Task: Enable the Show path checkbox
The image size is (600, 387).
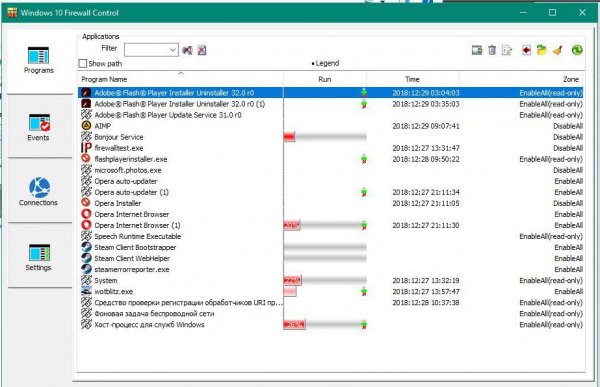Action: coord(83,64)
